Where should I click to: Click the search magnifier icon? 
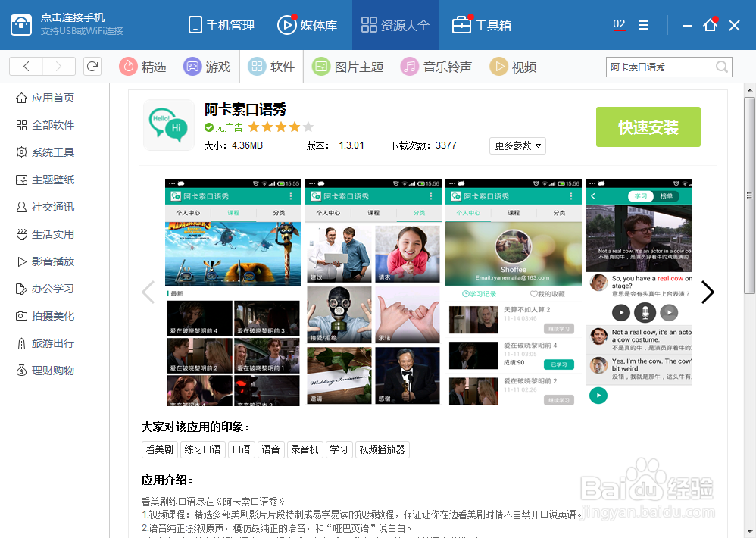click(722, 67)
